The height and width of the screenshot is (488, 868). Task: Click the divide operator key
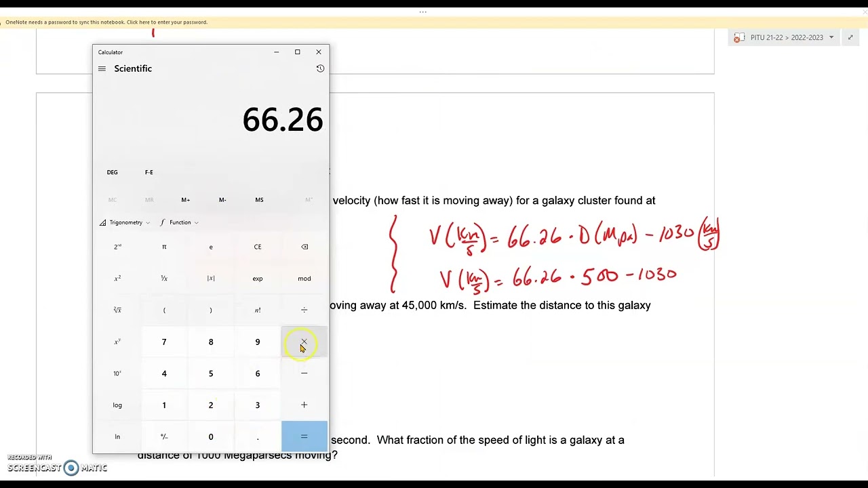click(x=304, y=310)
